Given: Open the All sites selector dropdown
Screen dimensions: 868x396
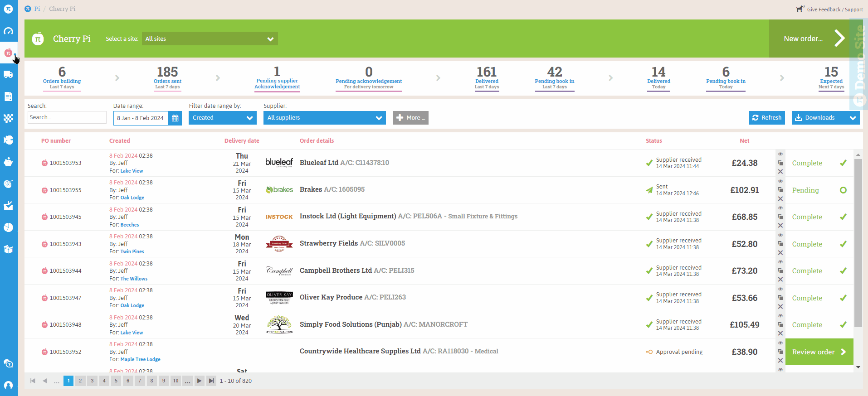Looking at the screenshot, I should coord(210,39).
